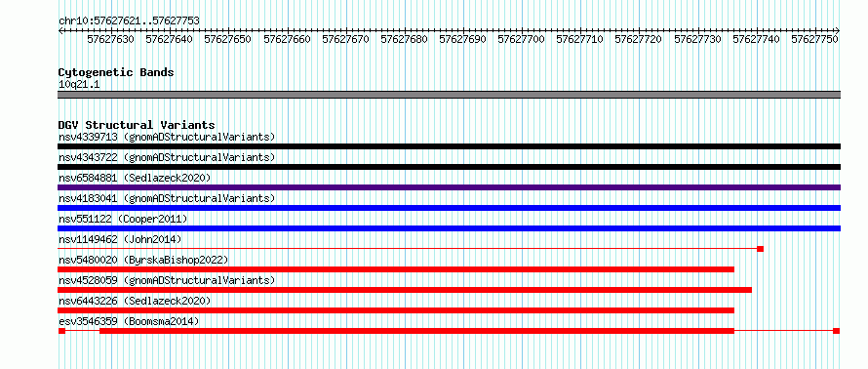Click ruler position 57627720
Viewport: 868px width, 369px height.
[x=638, y=39]
